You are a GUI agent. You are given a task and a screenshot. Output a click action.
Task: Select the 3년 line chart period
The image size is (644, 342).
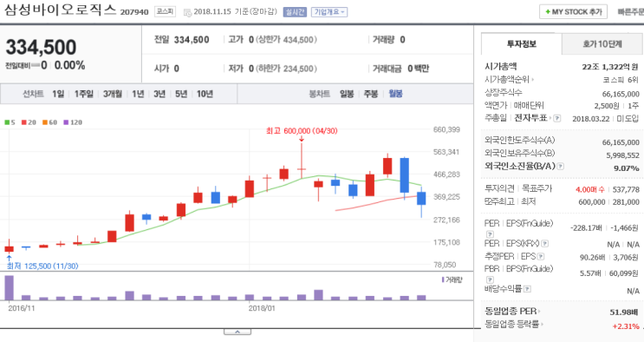159,94
